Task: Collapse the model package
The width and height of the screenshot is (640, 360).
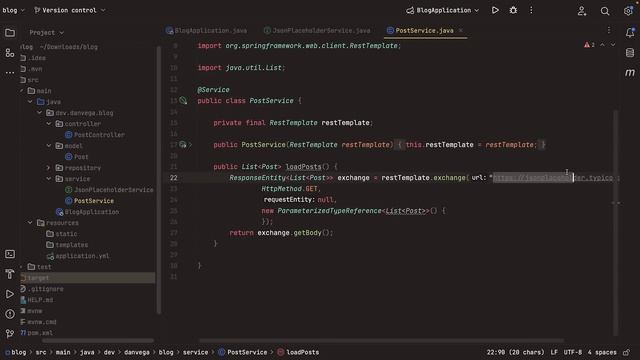Action: click(49, 146)
